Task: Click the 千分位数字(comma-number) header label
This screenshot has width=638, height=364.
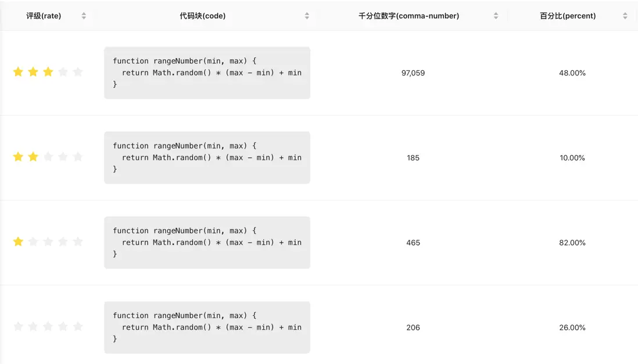Action: pyautogui.click(x=408, y=16)
